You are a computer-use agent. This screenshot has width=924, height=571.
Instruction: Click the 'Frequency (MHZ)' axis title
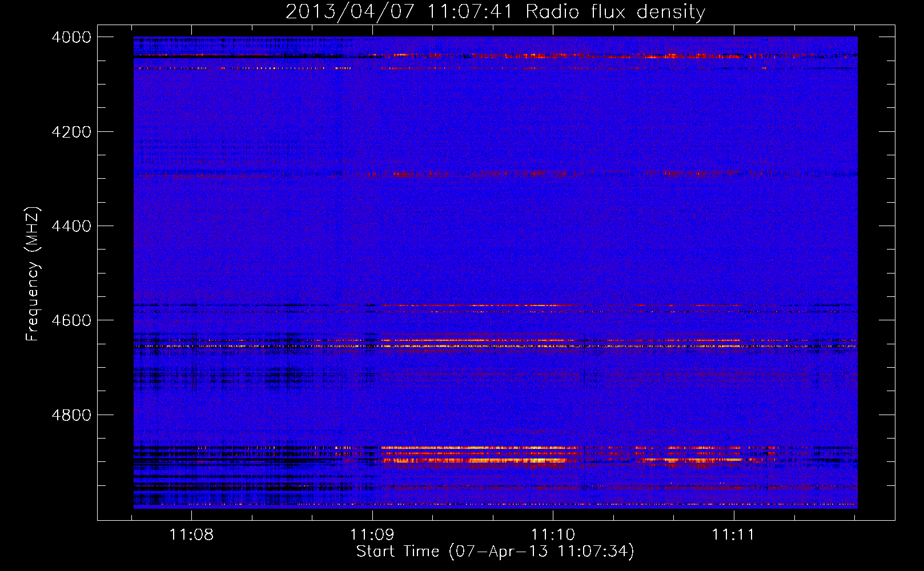[x=33, y=274]
